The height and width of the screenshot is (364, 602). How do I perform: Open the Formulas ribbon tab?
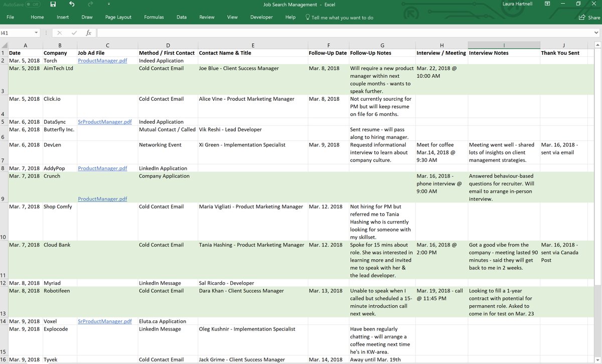pyautogui.click(x=154, y=17)
